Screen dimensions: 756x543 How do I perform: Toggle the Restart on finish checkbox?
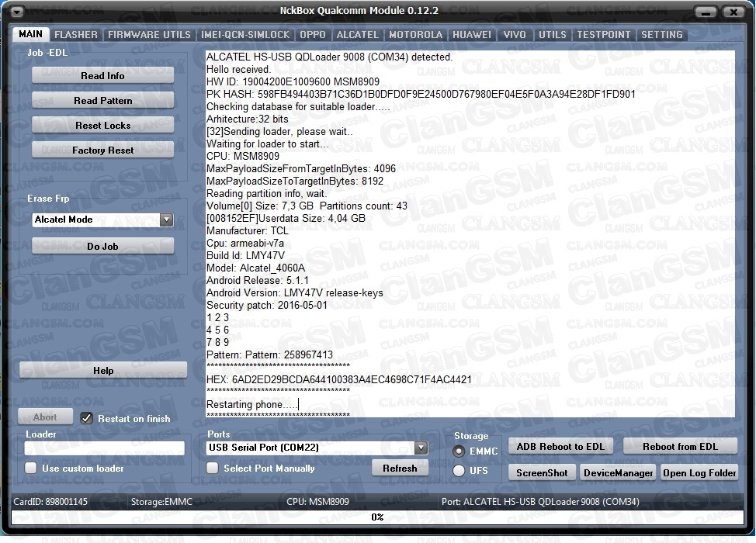[x=87, y=418]
